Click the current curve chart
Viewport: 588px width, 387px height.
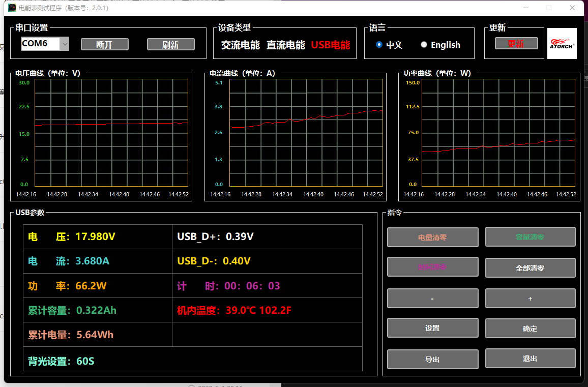[x=306, y=133]
